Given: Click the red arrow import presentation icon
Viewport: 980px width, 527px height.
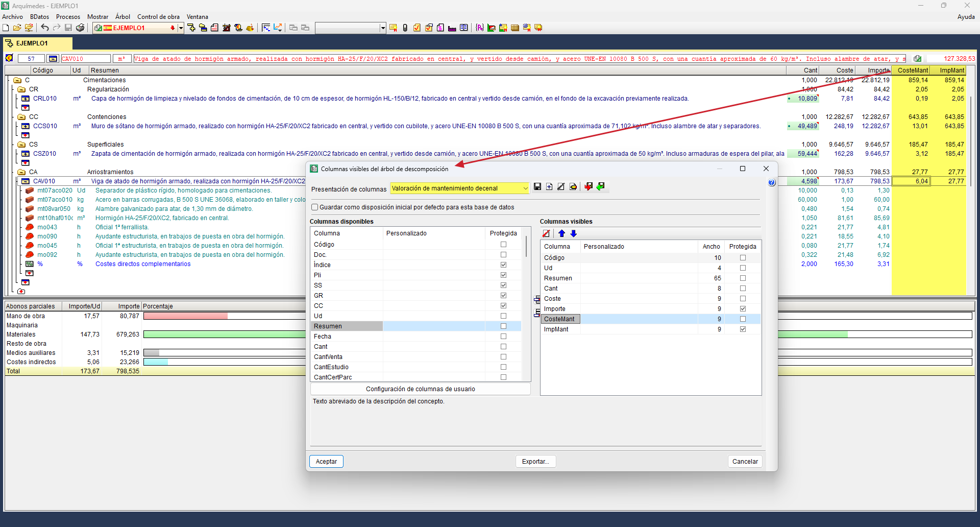Looking at the screenshot, I should point(589,187).
